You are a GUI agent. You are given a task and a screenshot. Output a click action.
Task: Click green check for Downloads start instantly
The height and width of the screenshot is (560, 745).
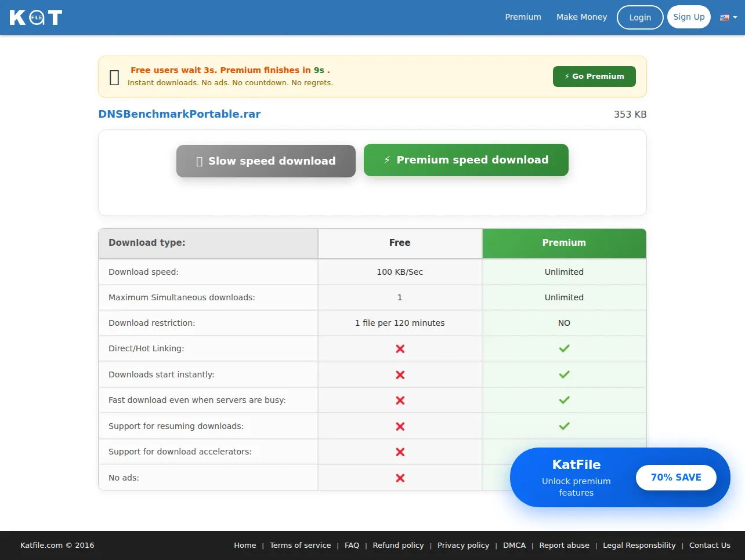click(564, 374)
